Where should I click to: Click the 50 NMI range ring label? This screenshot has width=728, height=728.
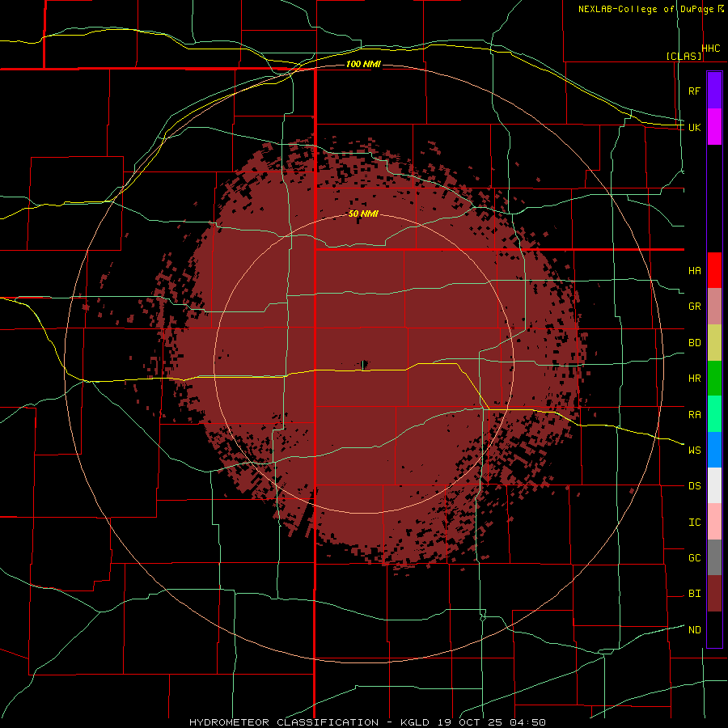(x=363, y=214)
